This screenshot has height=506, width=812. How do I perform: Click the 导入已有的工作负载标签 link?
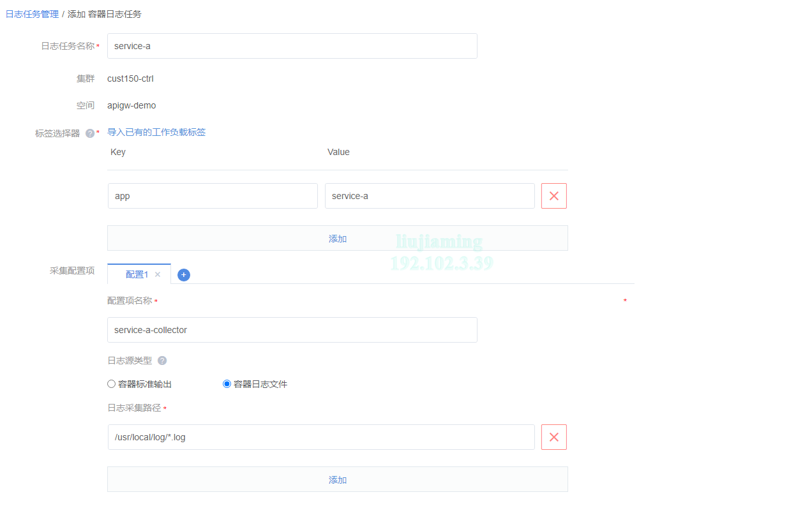156,132
